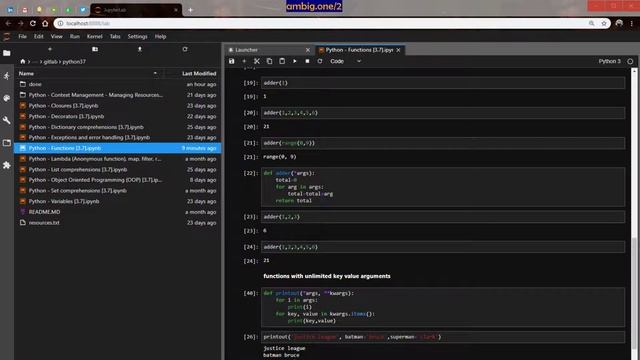
Task: Sort files by Name column header
Action: [x=88, y=73]
